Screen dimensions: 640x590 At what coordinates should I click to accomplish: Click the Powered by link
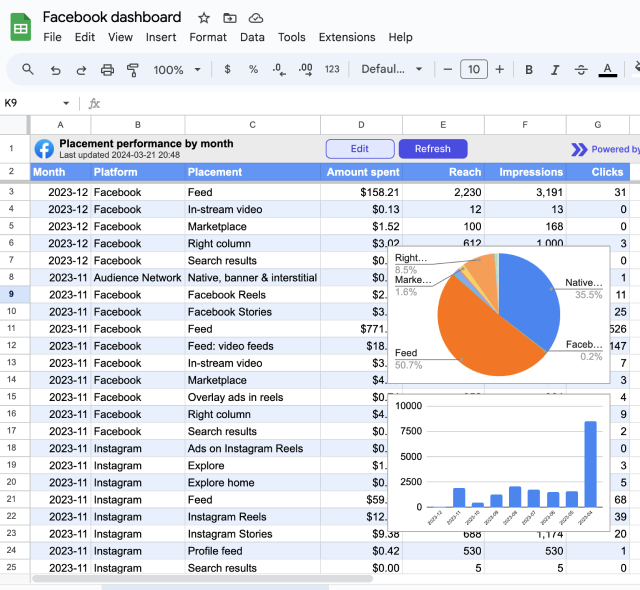coord(606,149)
